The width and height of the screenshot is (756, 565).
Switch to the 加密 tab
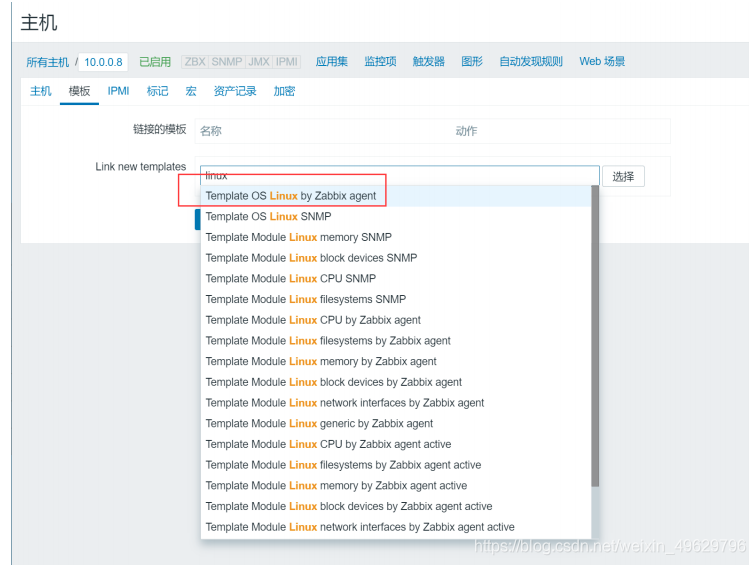[x=284, y=91]
